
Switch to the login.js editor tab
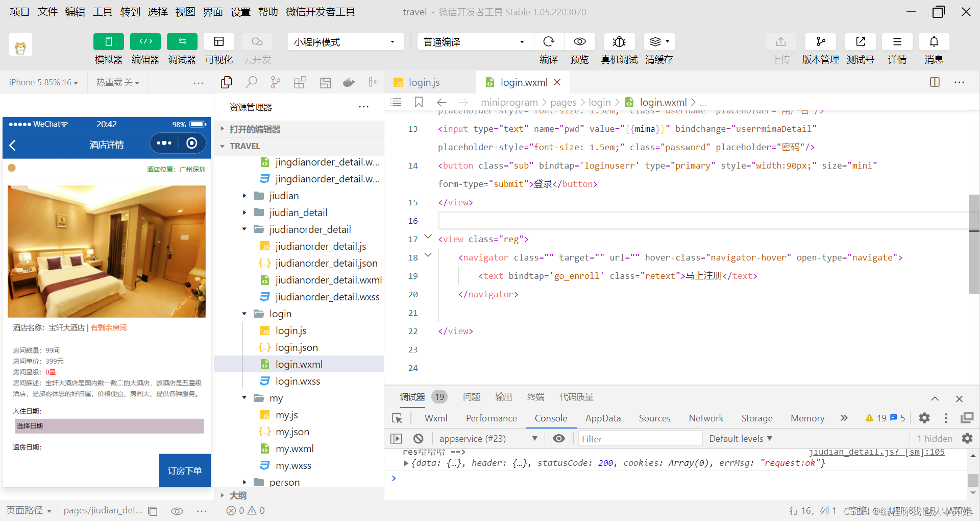tap(424, 82)
